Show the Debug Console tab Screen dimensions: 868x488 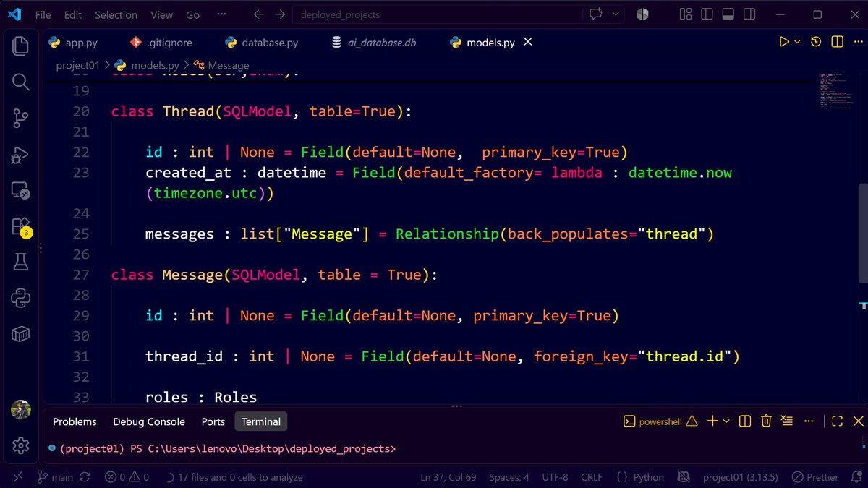tap(149, 421)
